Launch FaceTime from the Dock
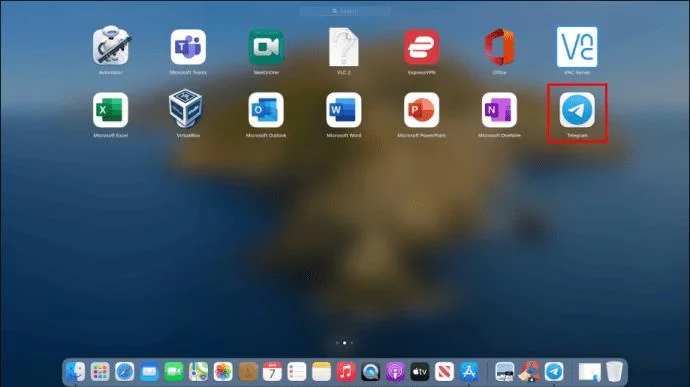Viewport: 690px width, 387px height. pyautogui.click(x=174, y=372)
